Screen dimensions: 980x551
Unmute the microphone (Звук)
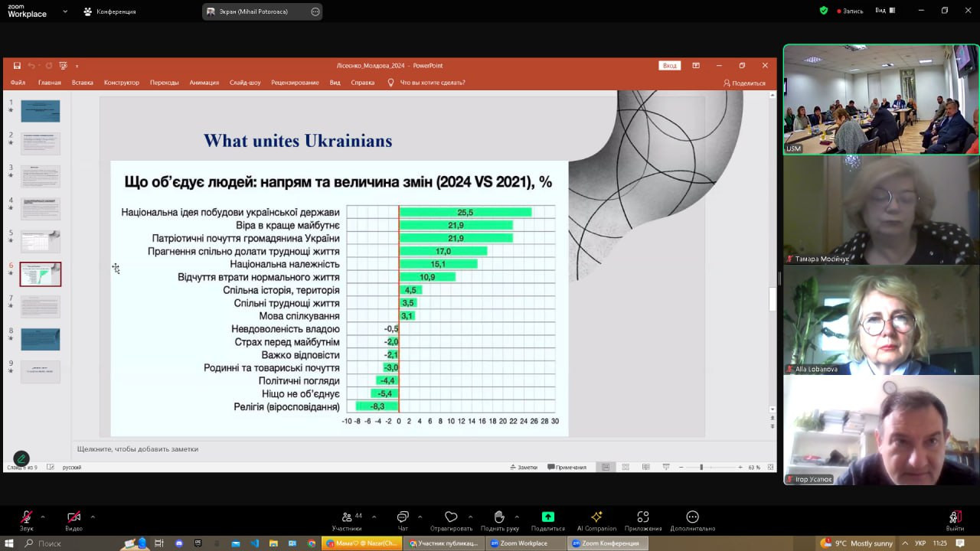pyautogui.click(x=26, y=518)
